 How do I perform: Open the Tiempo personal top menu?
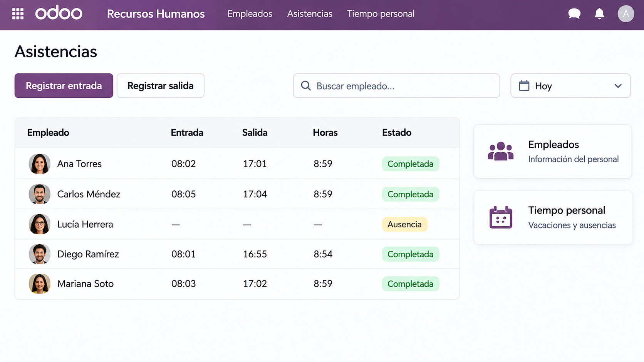(381, 14)
